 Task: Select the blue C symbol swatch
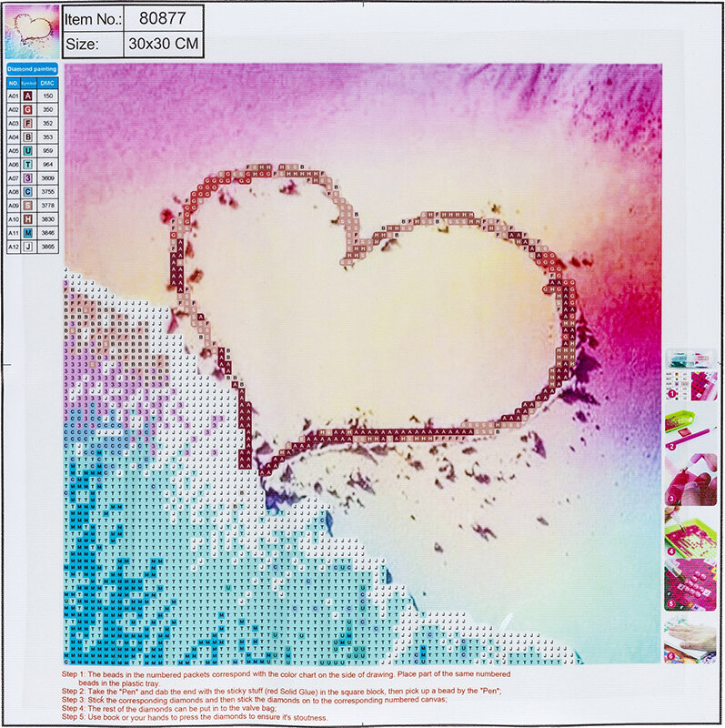(28, 191)
